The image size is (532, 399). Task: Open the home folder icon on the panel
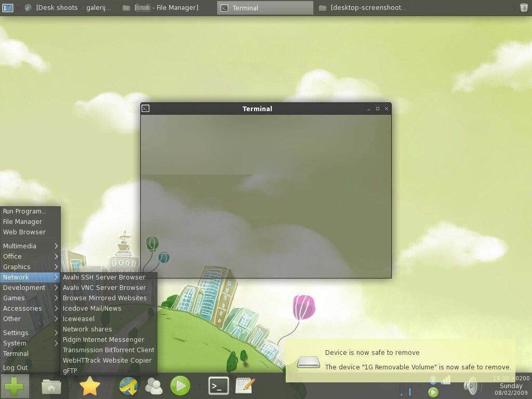click(x=50, y=385)
